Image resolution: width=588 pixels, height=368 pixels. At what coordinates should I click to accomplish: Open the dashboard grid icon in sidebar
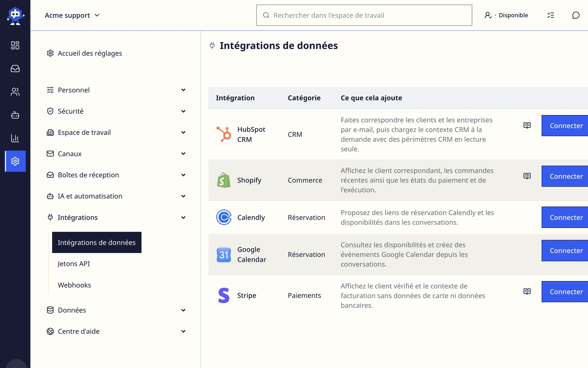tap(15, 45)
